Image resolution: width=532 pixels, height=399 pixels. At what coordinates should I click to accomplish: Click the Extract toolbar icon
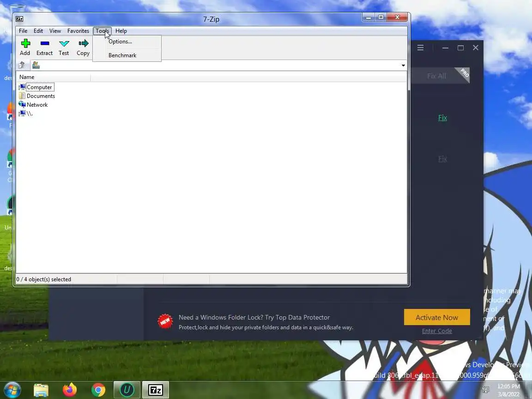tap(44, 47)
